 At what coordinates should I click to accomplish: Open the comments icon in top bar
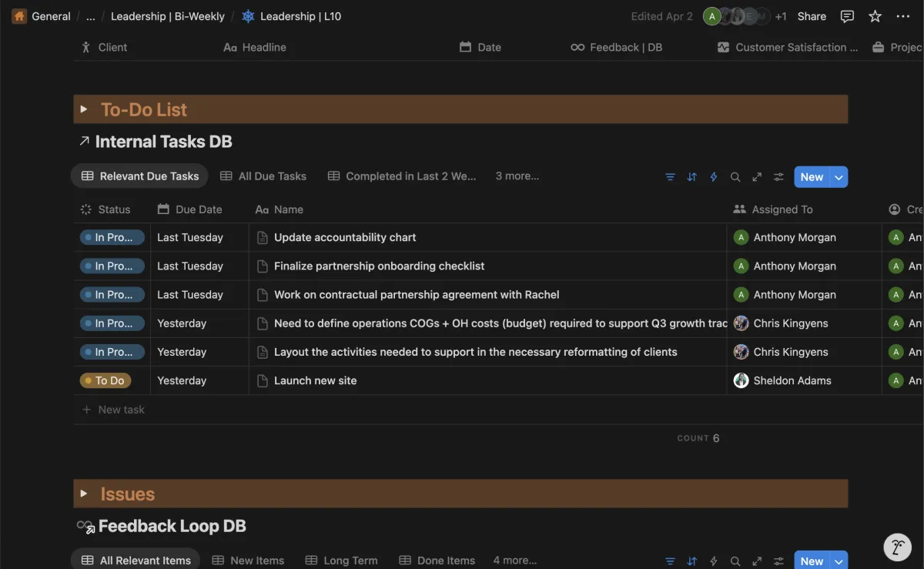point(847,16)
